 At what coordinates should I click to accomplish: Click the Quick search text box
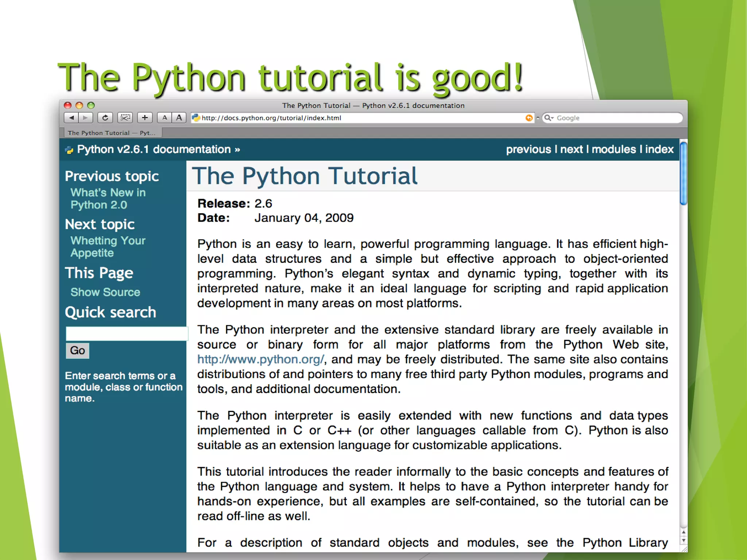pyautogui.click(x=127, y=334)
